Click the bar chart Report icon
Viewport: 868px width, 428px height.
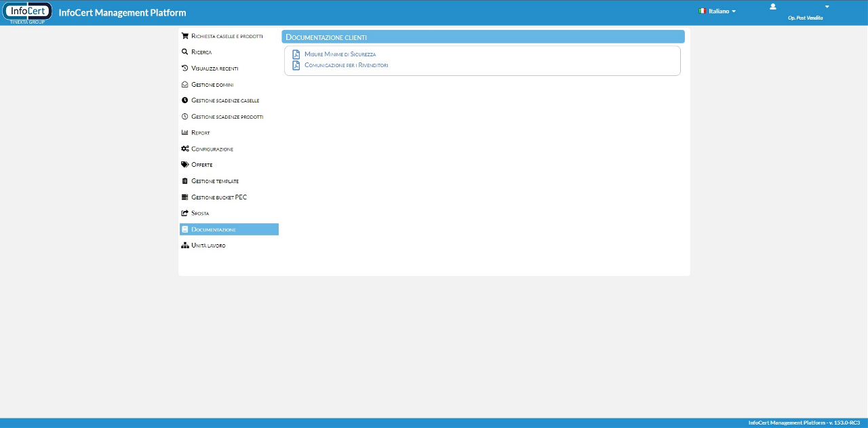[184, 133]
